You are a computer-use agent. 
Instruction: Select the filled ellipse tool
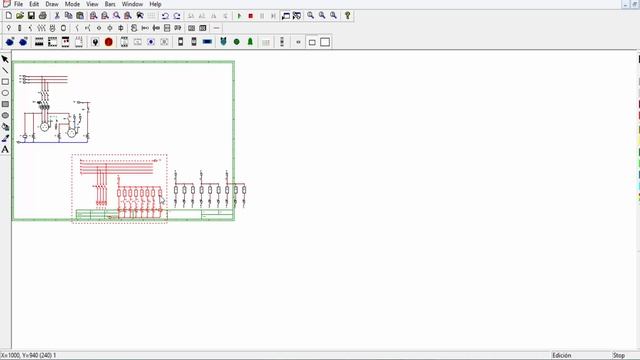(x=5, y=116)
